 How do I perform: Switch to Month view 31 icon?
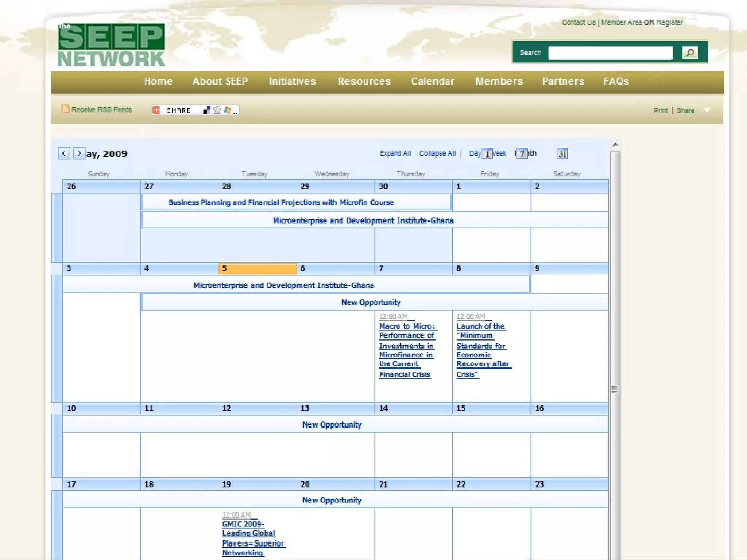(562, 153)
